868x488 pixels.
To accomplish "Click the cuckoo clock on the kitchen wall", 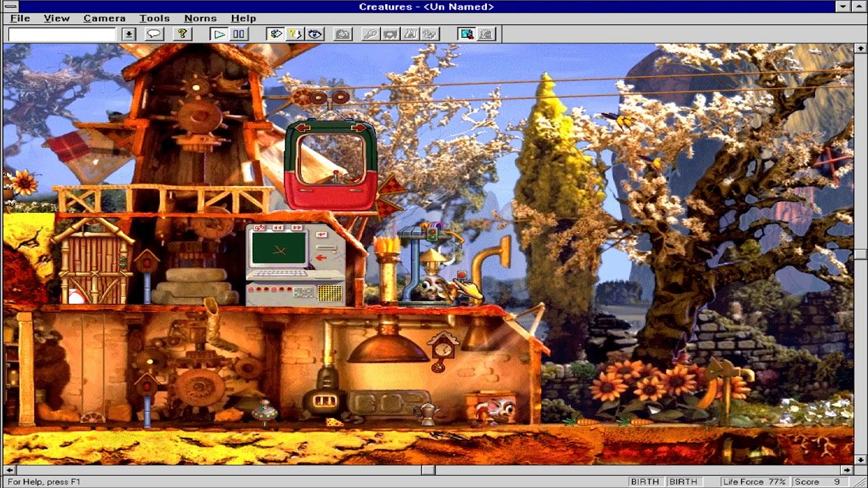I will (441, 348).
